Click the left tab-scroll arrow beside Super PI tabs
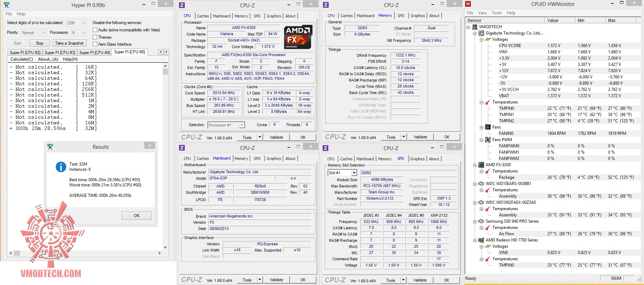 point(161,52)
